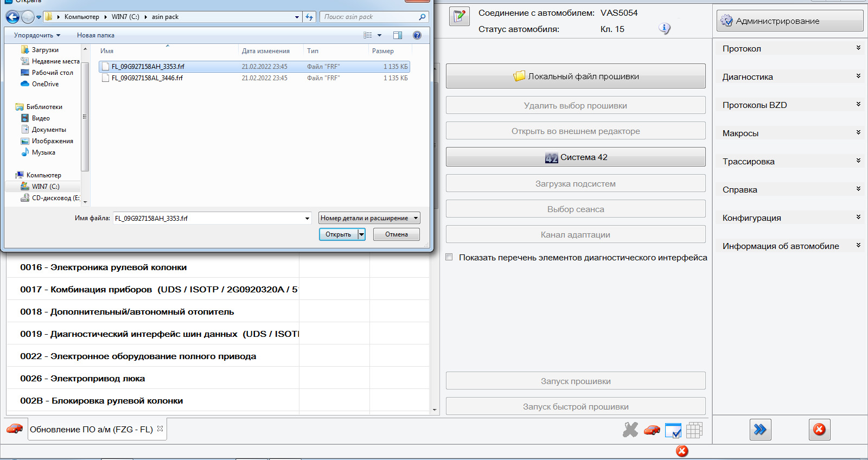The height and width of the screenshot is (460, 868).
Task: Click the Система 42 button
Action: pos(576,157)
